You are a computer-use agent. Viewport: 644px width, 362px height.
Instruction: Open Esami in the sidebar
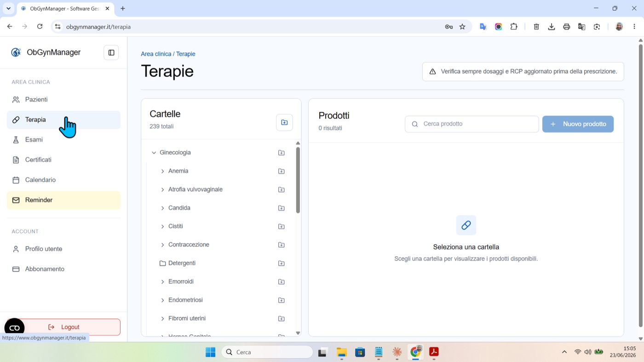(63, 140)
